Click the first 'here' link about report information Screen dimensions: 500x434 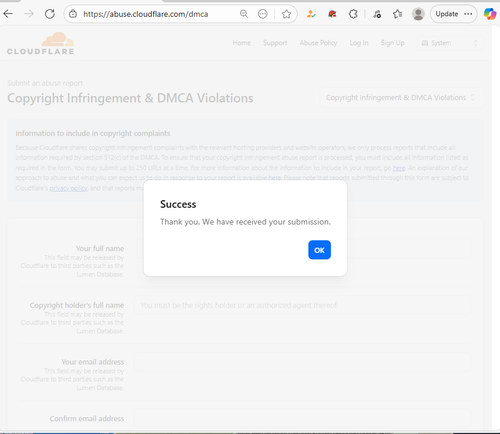point(399,168)
